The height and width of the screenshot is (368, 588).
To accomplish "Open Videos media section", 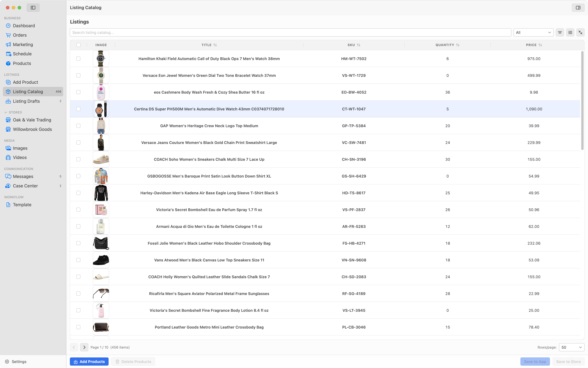I will (33, 158).
